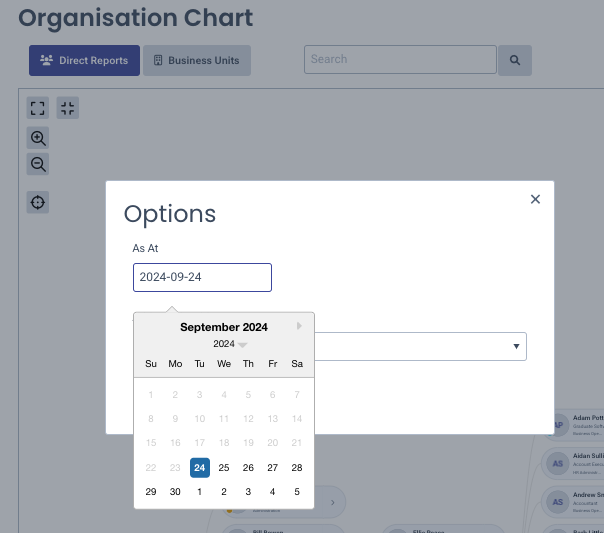This screenshot has width=604, height=533.
Task: Expand the chevron on the chart node
Action: click(332, 502)
